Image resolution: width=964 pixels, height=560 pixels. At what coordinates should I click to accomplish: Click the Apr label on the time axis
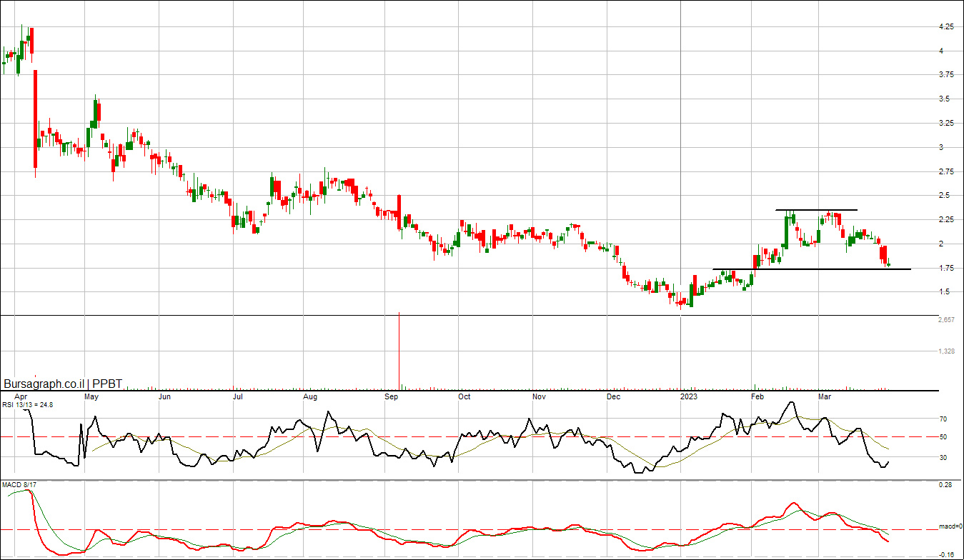click(x=21, y=396)
